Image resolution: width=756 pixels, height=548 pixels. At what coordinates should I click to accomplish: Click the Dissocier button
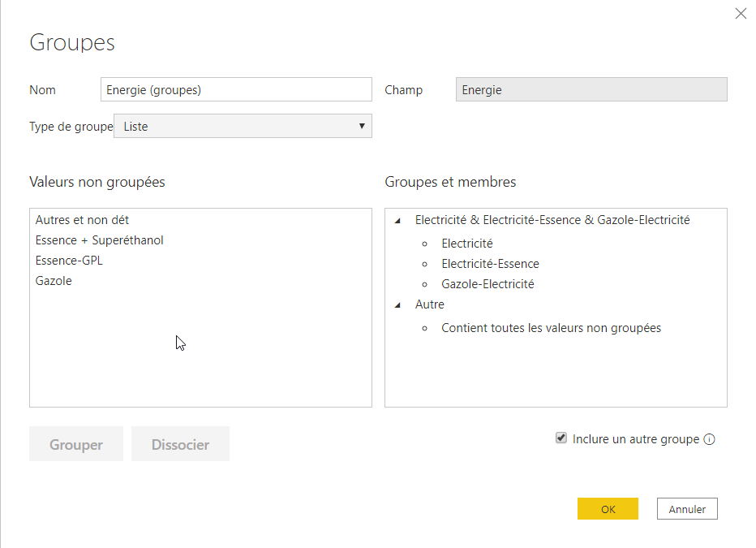tap(180, 444)
